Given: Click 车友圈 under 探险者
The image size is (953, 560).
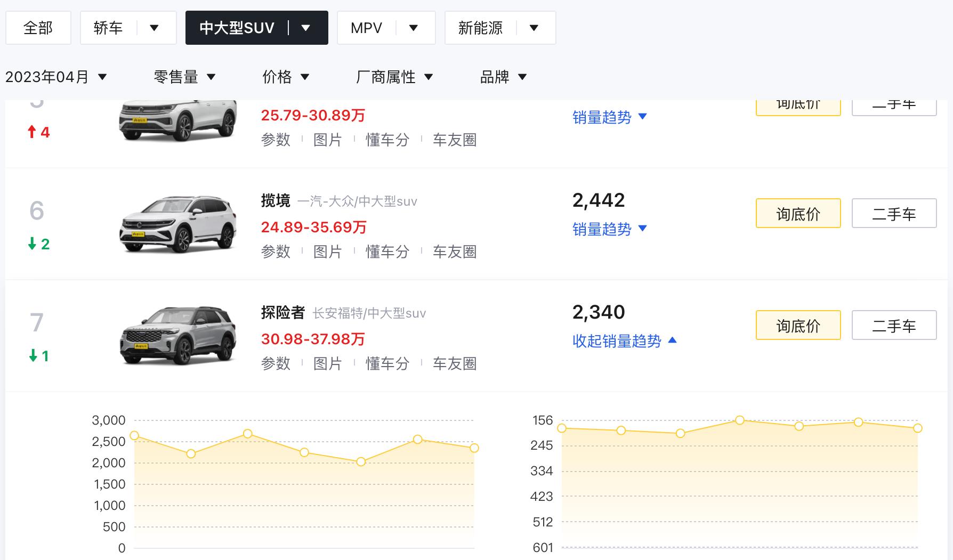Looking at the screenshot, I should pos(455,363).
